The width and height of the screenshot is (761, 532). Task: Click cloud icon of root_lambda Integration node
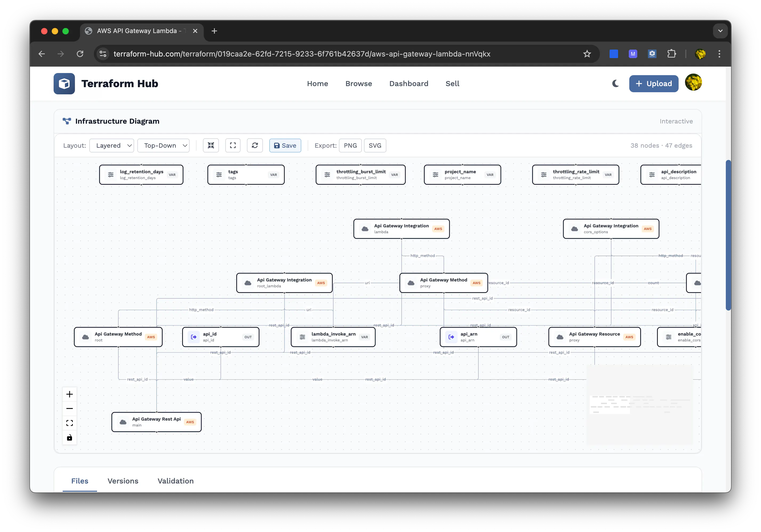(x=248, y=283)
